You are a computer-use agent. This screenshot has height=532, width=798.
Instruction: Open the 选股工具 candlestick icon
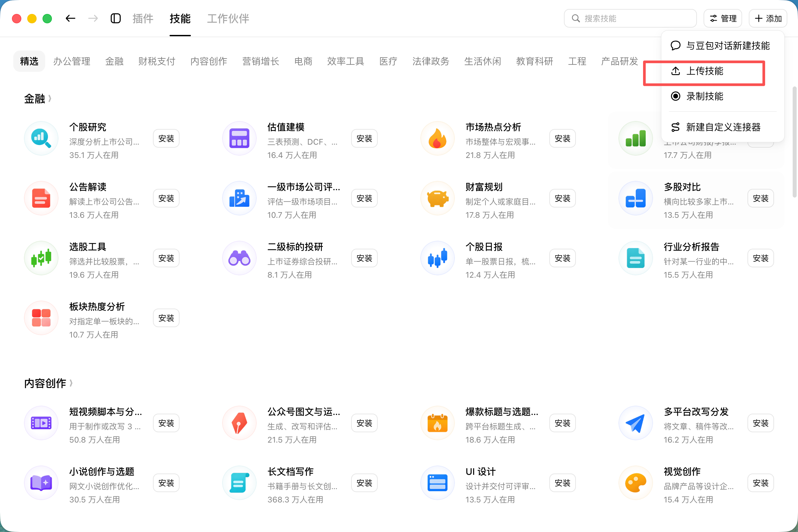[x=41, y=258]
